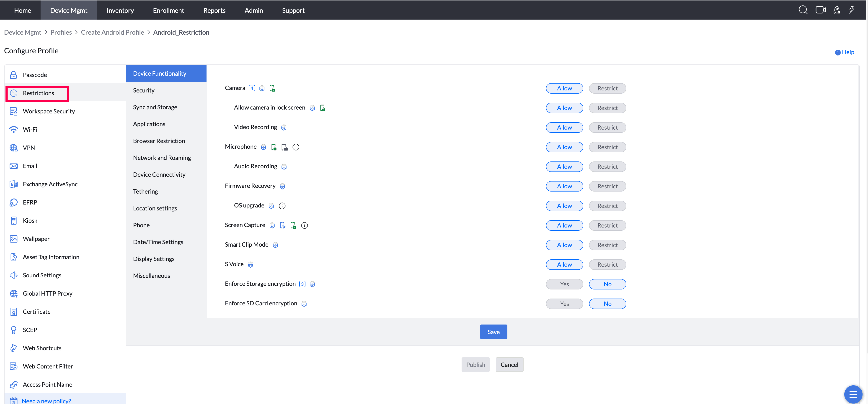Allow Video Recording
Image resolution: width=868 pixels, height=404 pixels.
click(x=564, y=127)
